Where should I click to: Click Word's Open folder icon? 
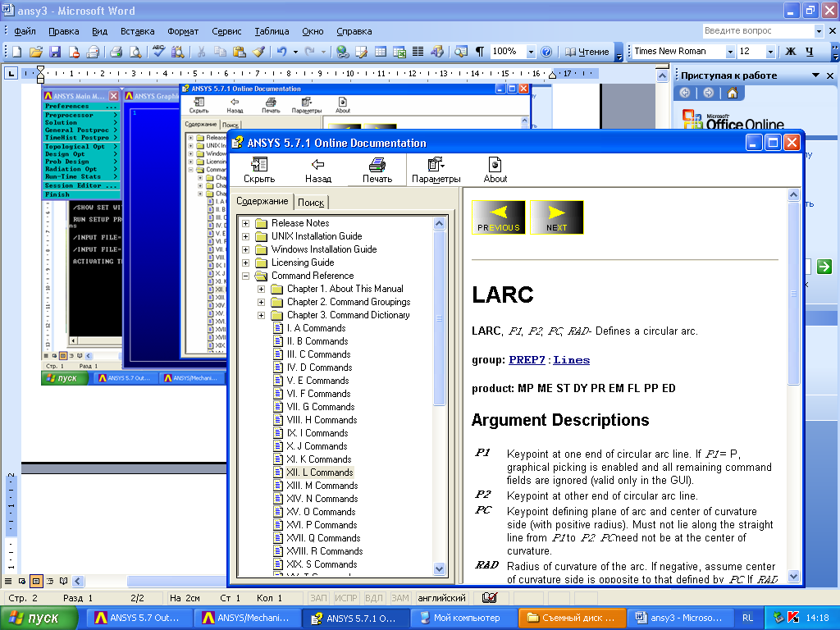click(x=36, y=52)
